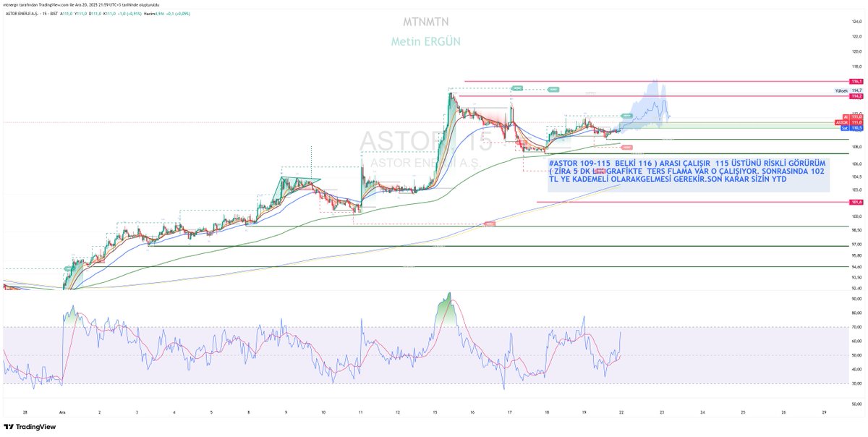This screenshot has width=868, height=437.
Task: Click the ASTOR ENERJİ A.Ş. symbol title in the legend
Action: (22, 14)
